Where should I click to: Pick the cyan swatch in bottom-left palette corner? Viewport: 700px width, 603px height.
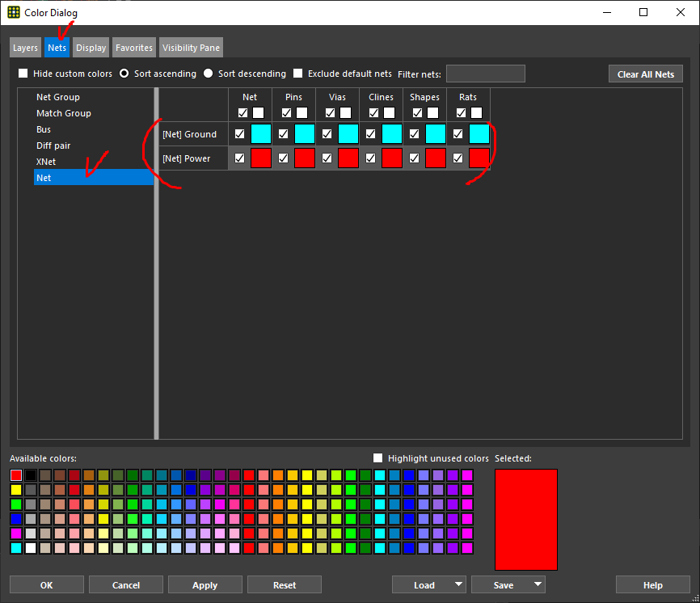pos(16,548)
